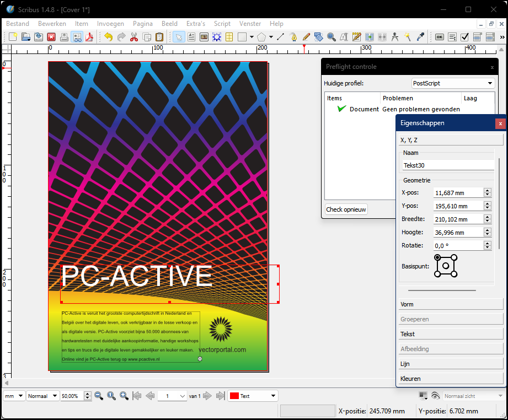The image size is (508, 420).
Task: Collapse the X, Y, Z section header
Action: [x=451, y=140]
